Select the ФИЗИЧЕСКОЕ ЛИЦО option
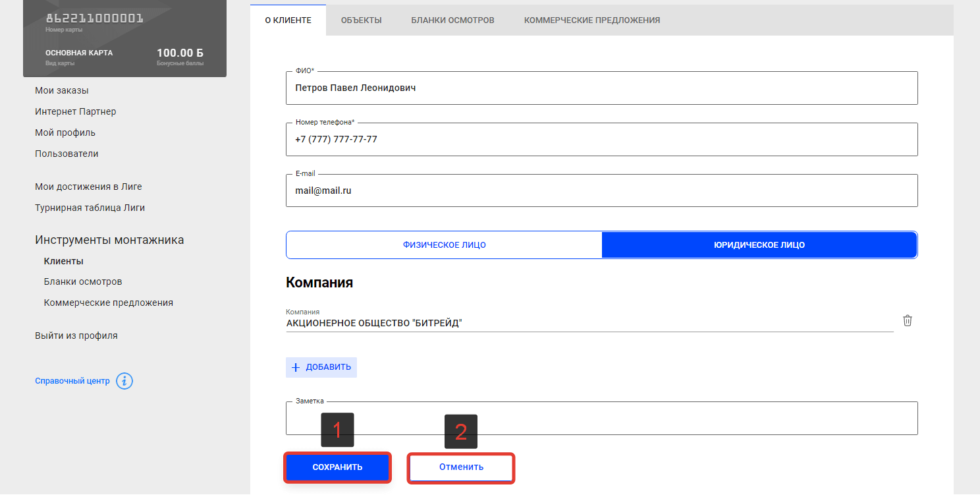This screenshot has width=980, height=497. [444, 245]
